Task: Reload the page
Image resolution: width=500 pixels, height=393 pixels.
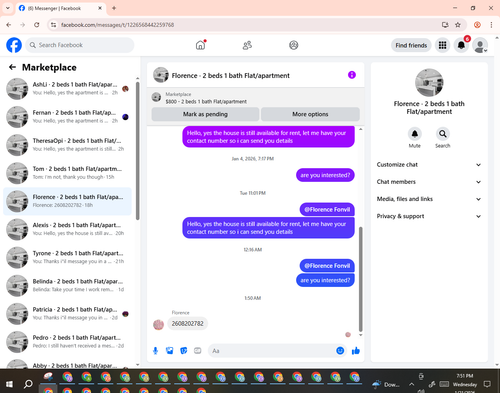Action: tap(37, 25)
